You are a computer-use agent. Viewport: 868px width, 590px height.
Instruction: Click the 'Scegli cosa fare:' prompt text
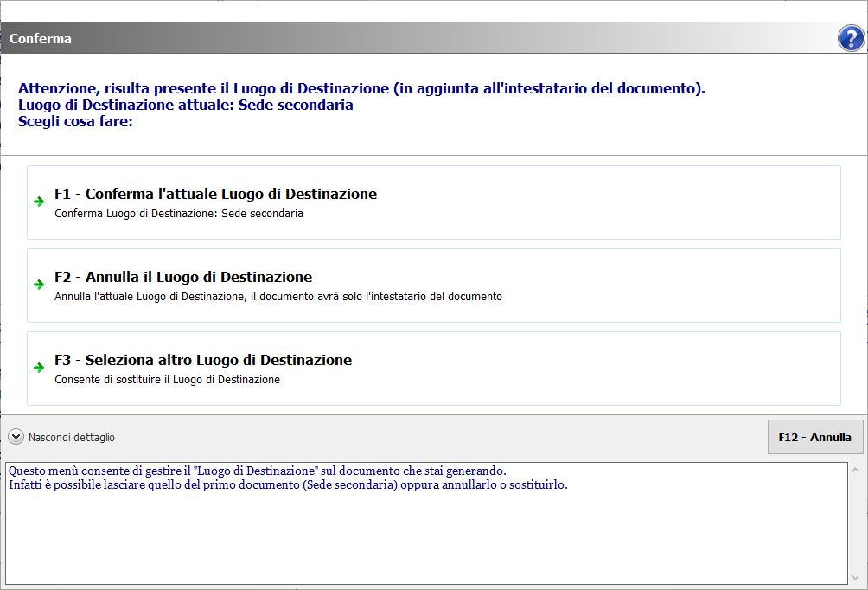75,121
